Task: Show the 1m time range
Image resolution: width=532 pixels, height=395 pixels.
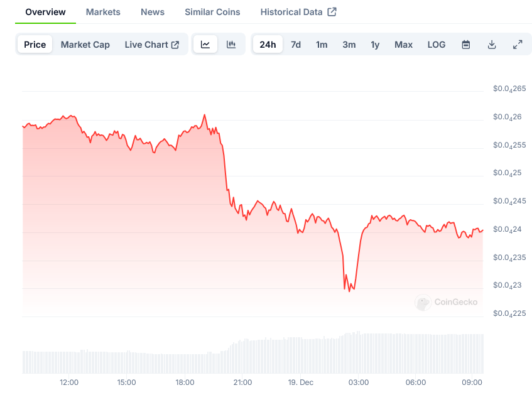Action: click(322, 45)
